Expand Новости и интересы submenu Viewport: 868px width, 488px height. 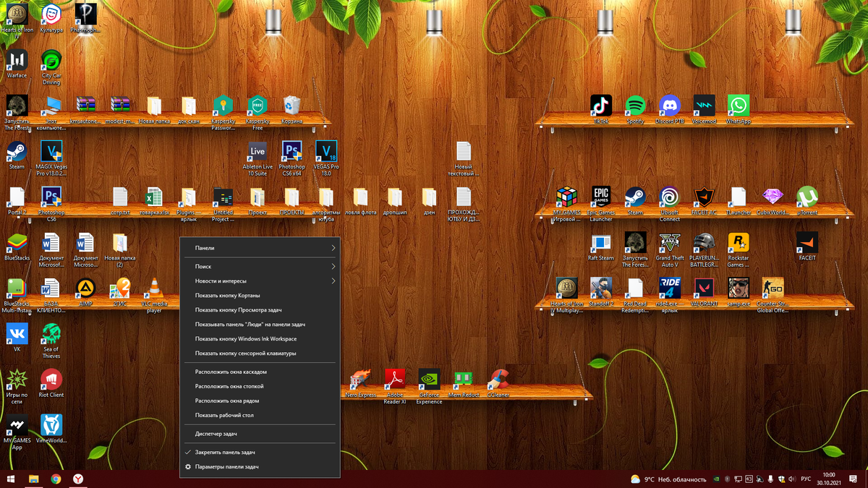260,281
